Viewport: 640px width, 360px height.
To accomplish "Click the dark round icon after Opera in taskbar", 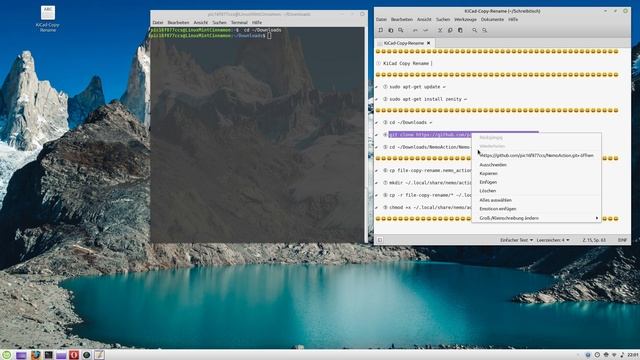I will (87, 355).
